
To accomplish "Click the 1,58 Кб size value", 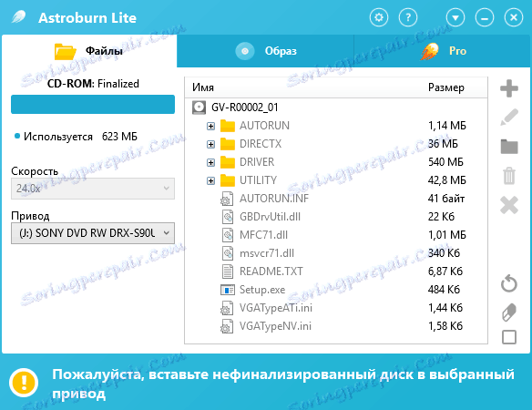I will tap(445, 326).
